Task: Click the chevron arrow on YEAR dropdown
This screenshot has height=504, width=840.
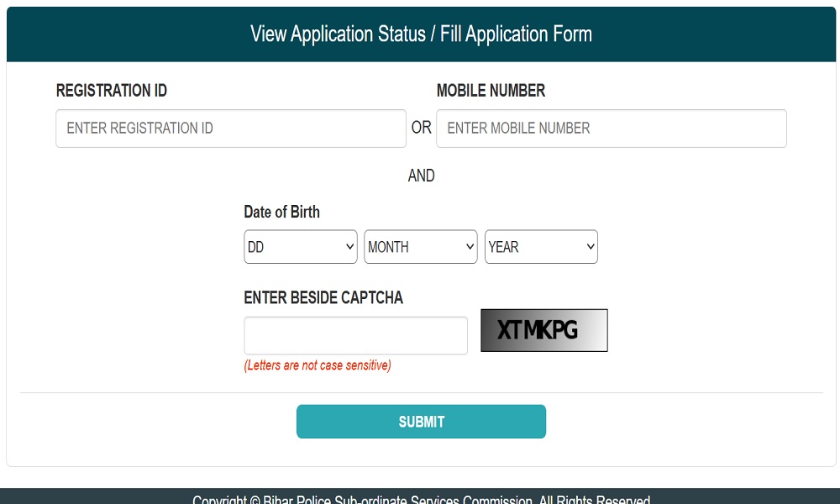Action: pyautogui.click(x=590, y=247)
